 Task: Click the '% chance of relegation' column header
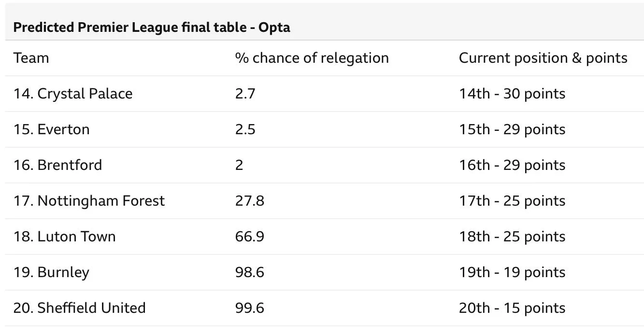point(312,58)
